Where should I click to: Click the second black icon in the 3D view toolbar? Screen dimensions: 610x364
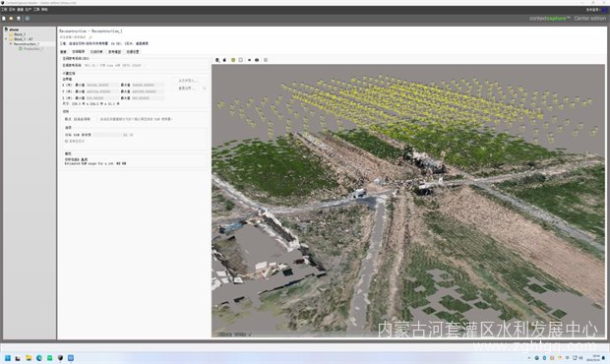224,60
